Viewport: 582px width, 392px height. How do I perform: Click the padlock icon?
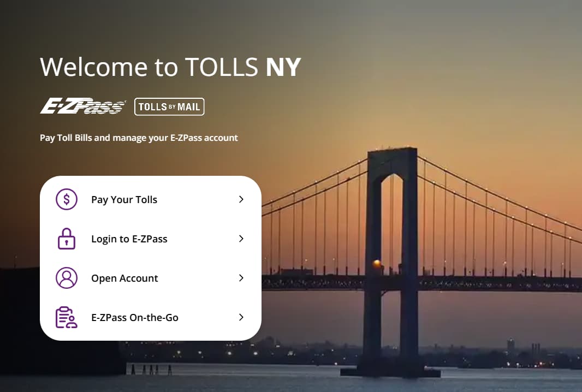pyautogui.click(x=67, y=239)
